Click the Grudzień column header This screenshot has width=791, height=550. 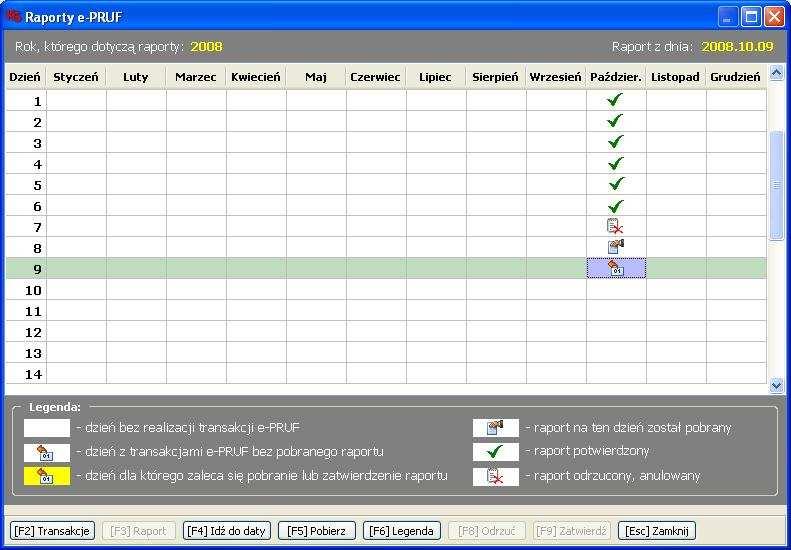[736, 77]
